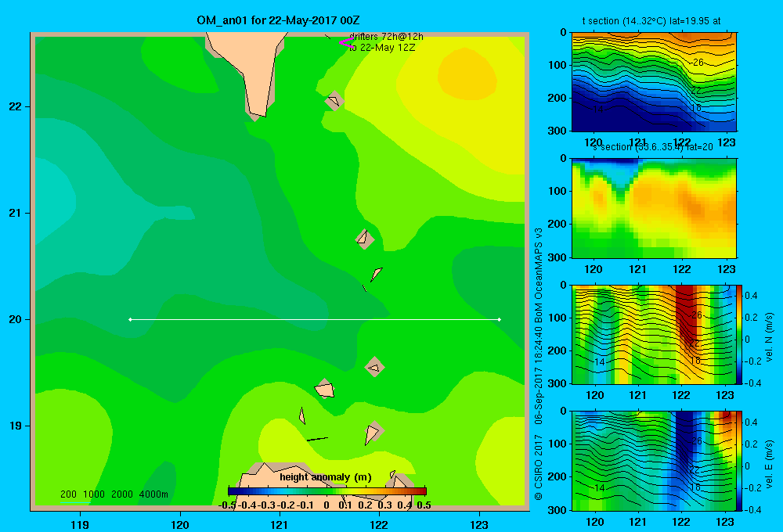Screen dimensions: 783x532
Task: Open the eastward velocity section plot
Action: pos(654,461)
